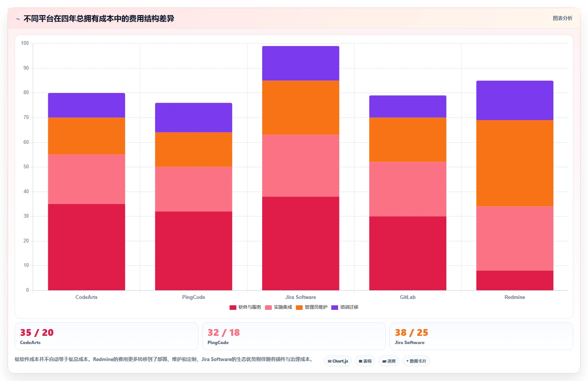This screenshot has height=381, width=588.
Task: Select the Redmine 管理员维护 orange bar segment
Action: [515, 163]
